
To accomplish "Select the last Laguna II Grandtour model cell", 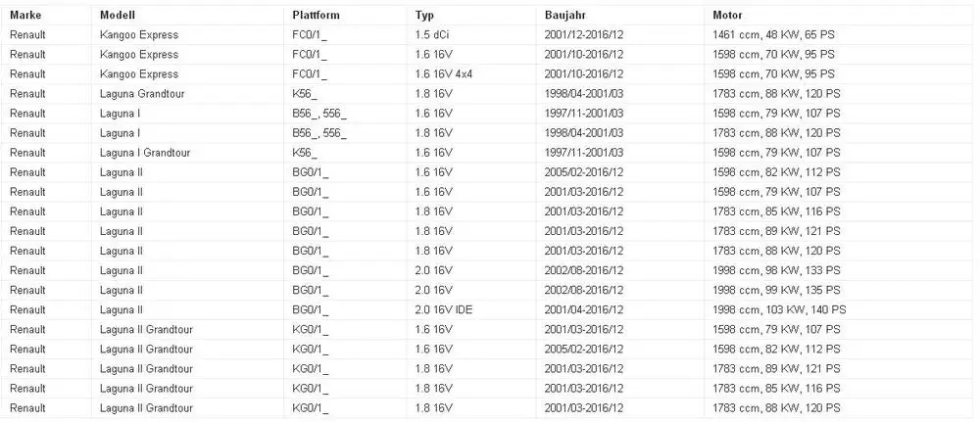I will click(146, 408).
